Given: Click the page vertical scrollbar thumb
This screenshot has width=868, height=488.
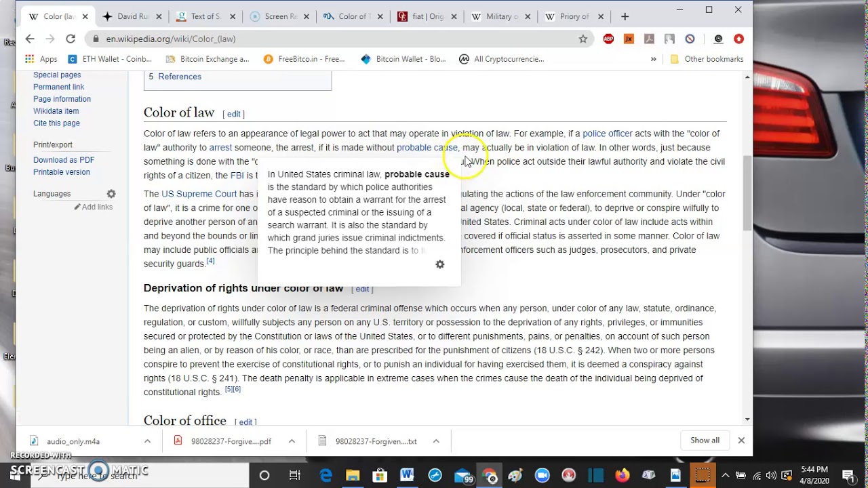Looking at the screenshot, I should (x=747, y=193).
